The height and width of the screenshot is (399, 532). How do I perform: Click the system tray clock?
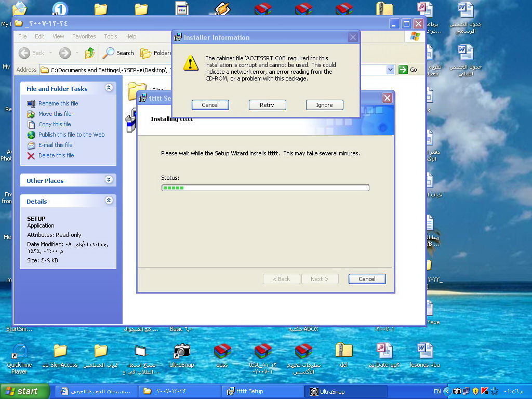pos(513,392)
